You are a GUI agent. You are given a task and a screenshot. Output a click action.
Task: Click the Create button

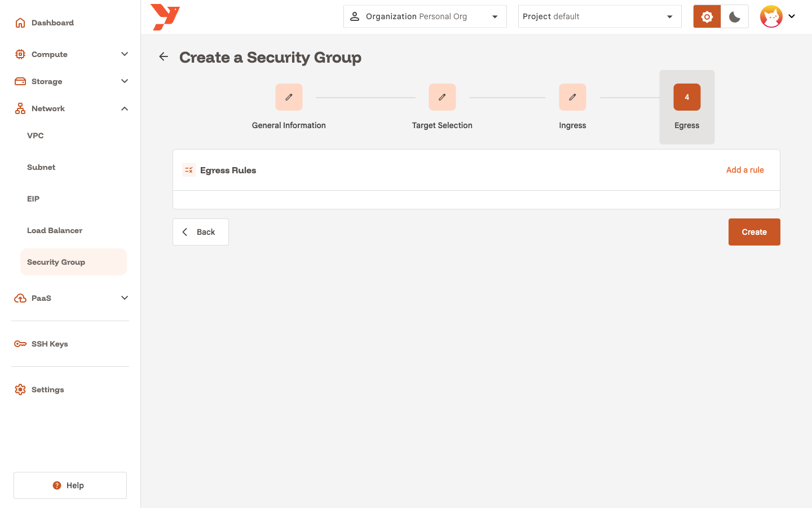click(754, 232)
